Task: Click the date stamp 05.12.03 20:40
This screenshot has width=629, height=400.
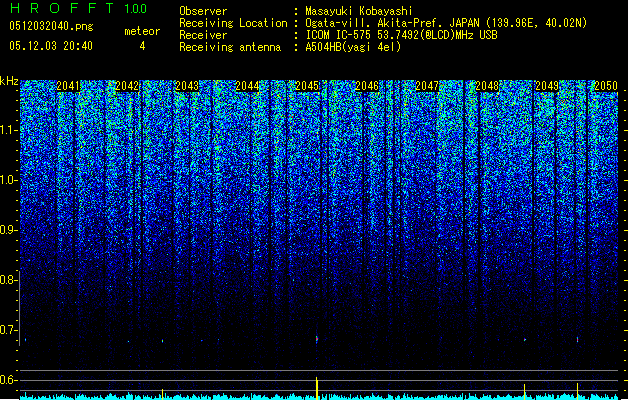Action: point(51,46)
